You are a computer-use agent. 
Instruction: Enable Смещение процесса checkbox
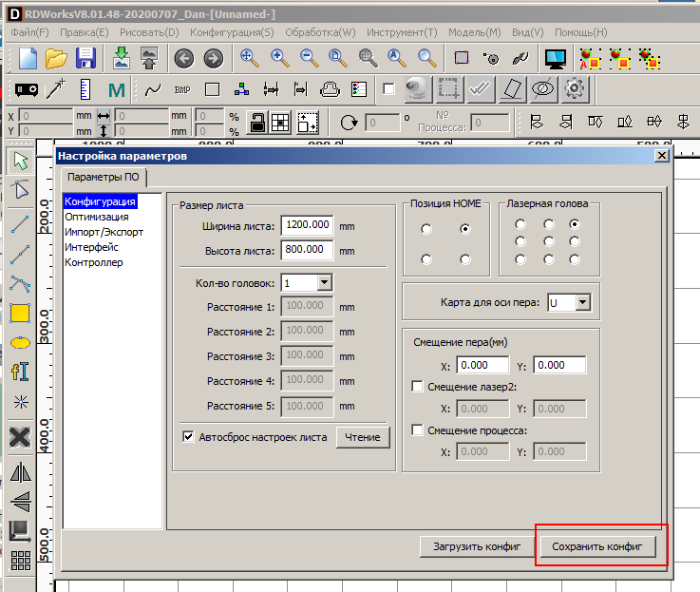coord(417,430)
